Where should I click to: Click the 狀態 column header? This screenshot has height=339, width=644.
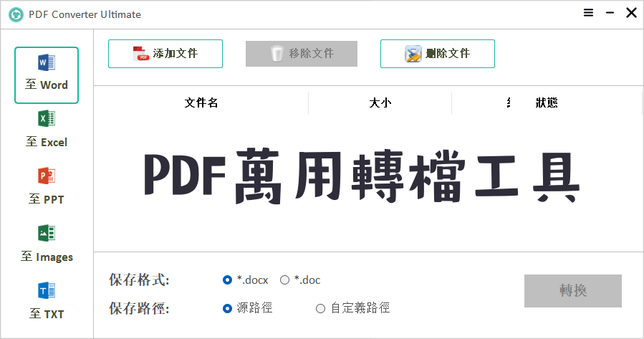point(547,102)
